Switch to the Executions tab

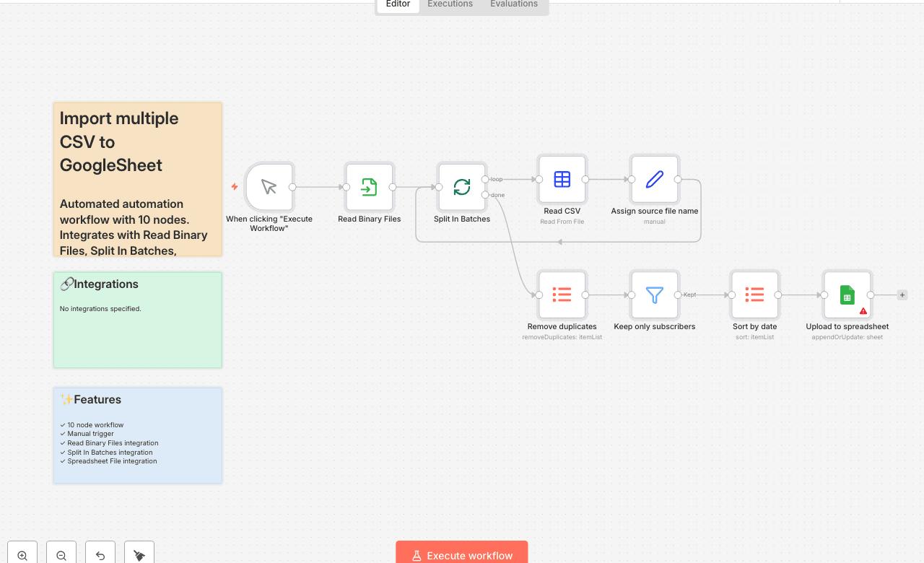click(x=450, y=4)
